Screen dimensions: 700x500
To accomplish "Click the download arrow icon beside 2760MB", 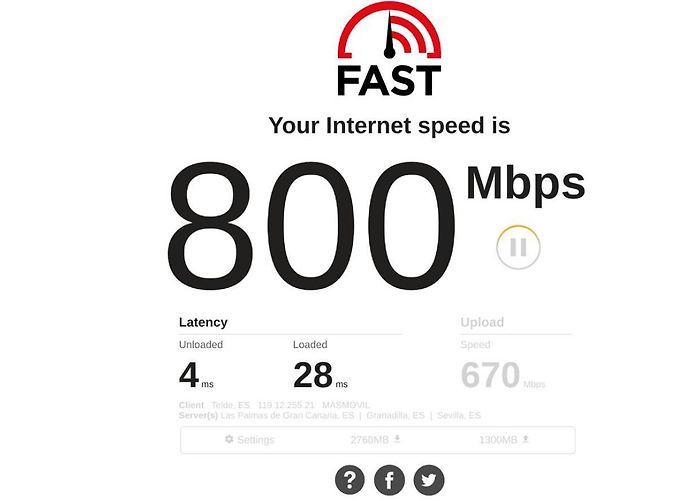I will [x=397, y=439].
